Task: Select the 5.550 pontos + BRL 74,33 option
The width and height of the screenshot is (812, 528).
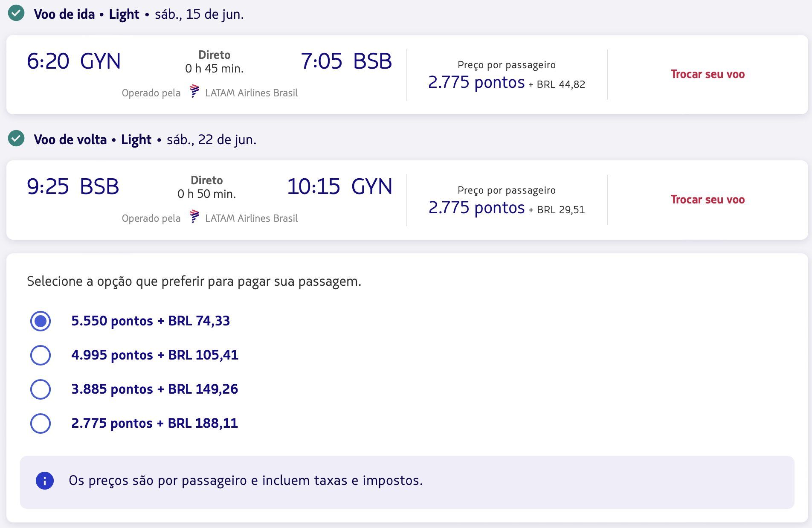Action: pos(41,321)
